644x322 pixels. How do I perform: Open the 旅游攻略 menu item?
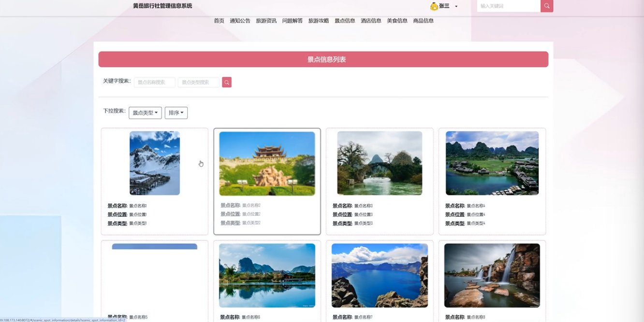(x=319, y=21)
